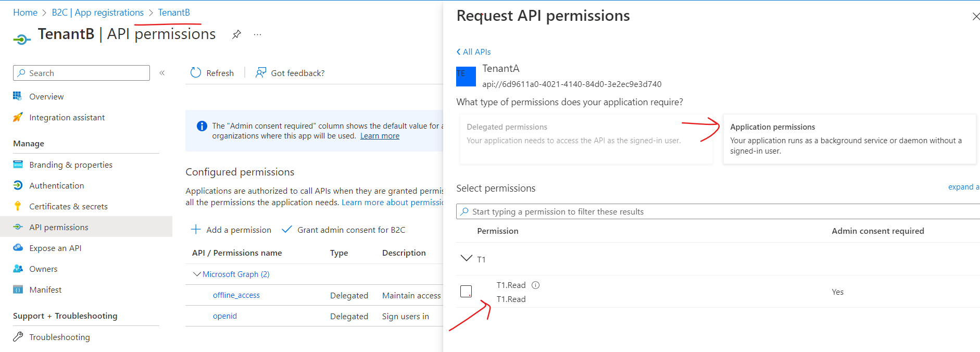Click the Owners people icon
980x352 pixels.
pos(18,269)
